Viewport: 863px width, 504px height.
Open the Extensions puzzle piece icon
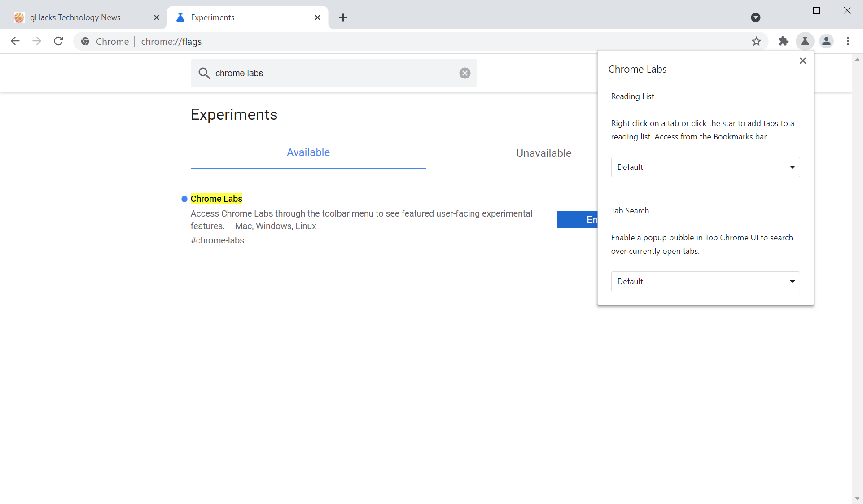(x=784, y=41)
